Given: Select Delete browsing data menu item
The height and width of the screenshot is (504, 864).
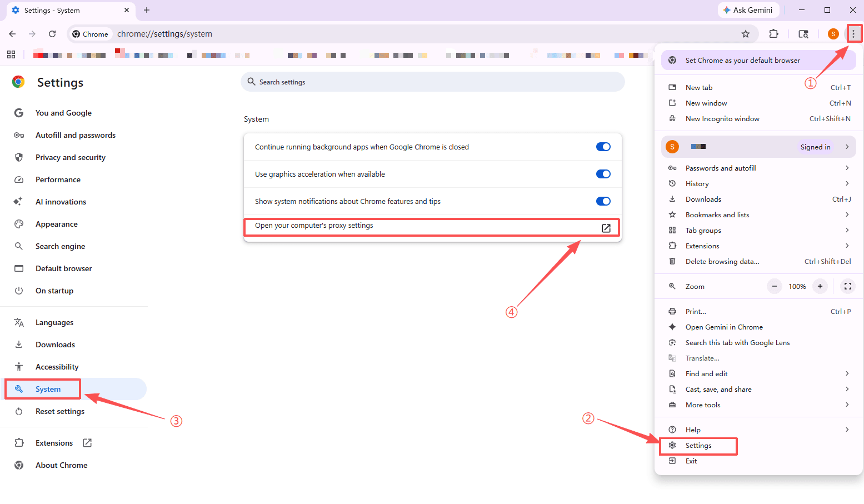Looking at the screenshot, I should pos(758,261).
